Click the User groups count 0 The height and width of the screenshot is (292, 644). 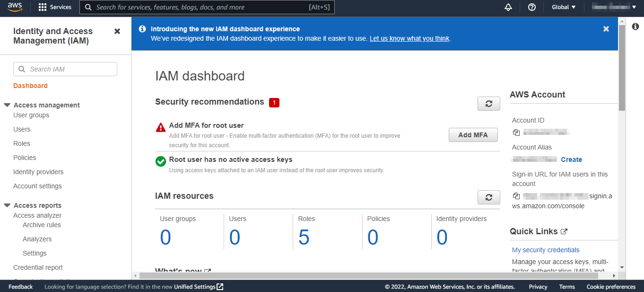(165, 237)
